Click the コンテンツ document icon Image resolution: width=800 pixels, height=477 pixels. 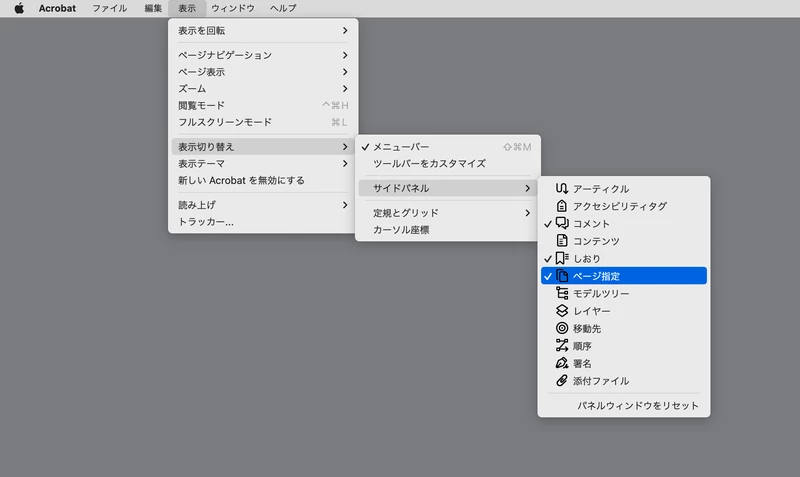coord(562,240)
